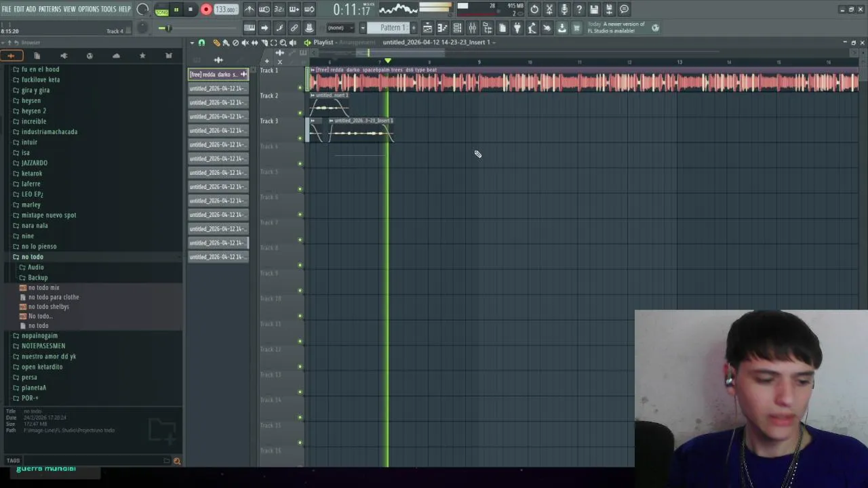The image size is (868, 488).
Task: Open the plugin picker plug icon
Action: click(517, 28)
